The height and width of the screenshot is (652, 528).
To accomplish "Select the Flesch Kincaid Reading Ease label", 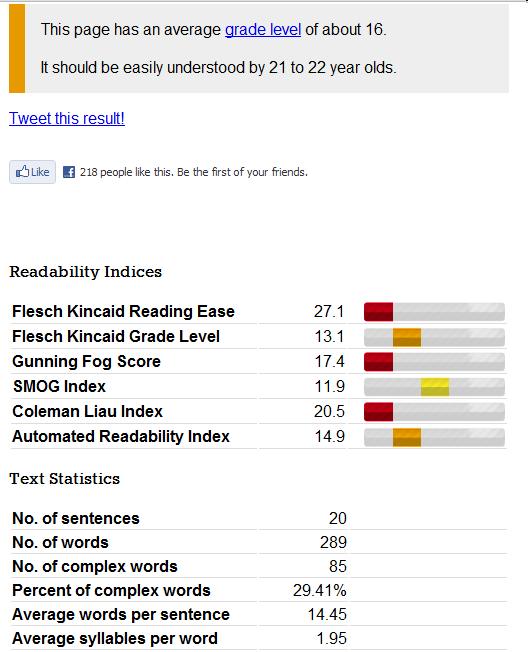I will tap(123, 311).
